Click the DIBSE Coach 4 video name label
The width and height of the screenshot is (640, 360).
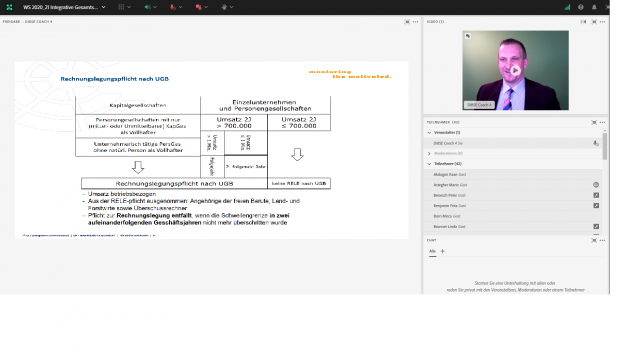(x=479, y=105)
